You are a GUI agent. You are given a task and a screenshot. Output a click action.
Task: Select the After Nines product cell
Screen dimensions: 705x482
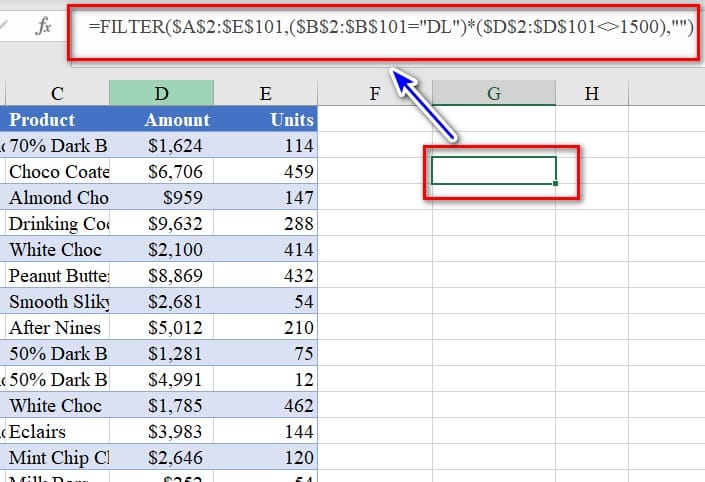coord(58,327)
